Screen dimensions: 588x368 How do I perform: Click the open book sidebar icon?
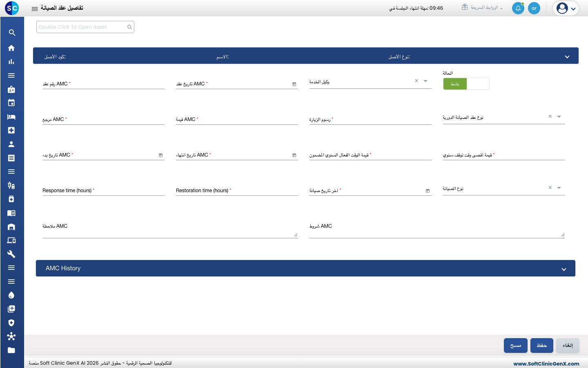11,213
